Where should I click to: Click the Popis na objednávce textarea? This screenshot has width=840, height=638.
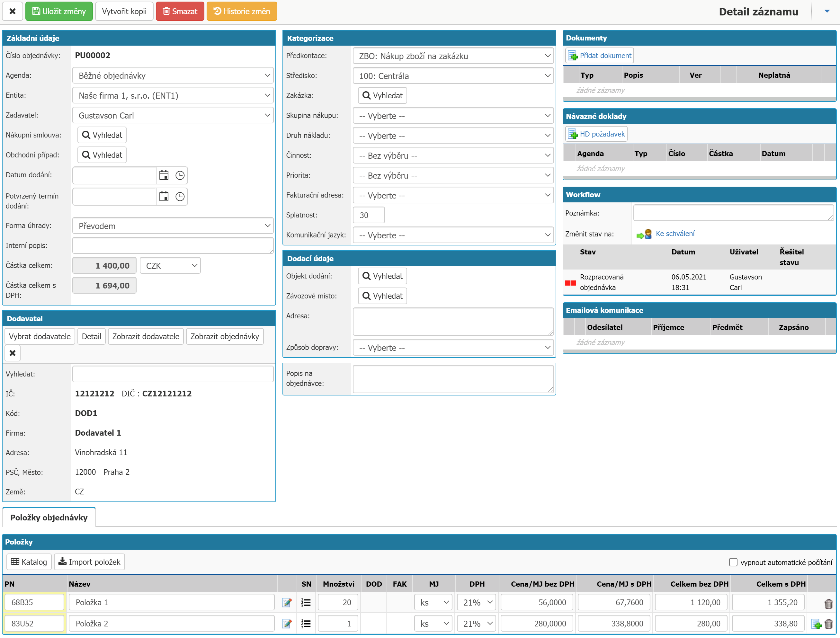click(453, 379)
